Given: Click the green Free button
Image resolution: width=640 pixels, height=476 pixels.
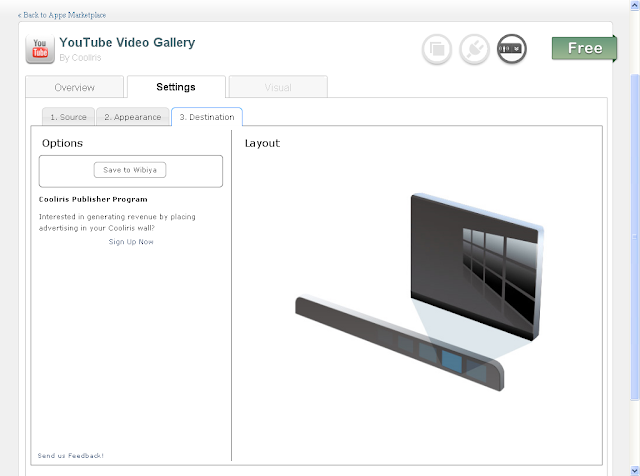Looking at the screenshot, I should coord(584,48).
